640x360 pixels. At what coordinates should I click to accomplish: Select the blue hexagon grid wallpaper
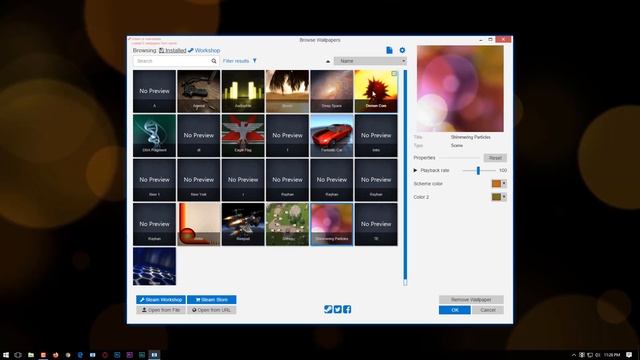click(154, 266)
